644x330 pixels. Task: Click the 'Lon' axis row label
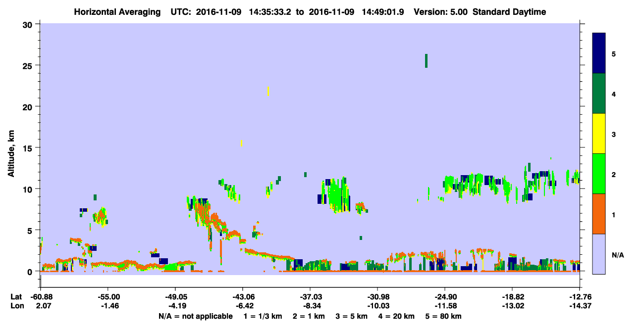point(16,306)
